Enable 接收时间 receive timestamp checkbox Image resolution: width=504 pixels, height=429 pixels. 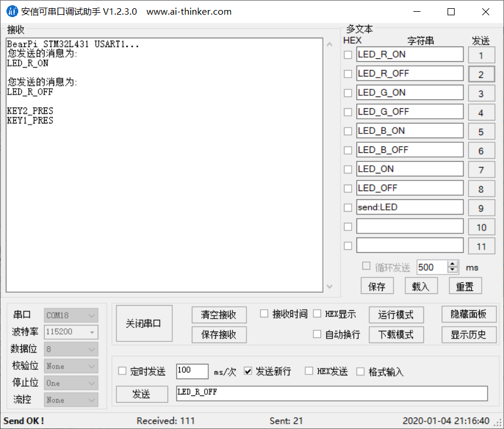(x=264, y=313)
